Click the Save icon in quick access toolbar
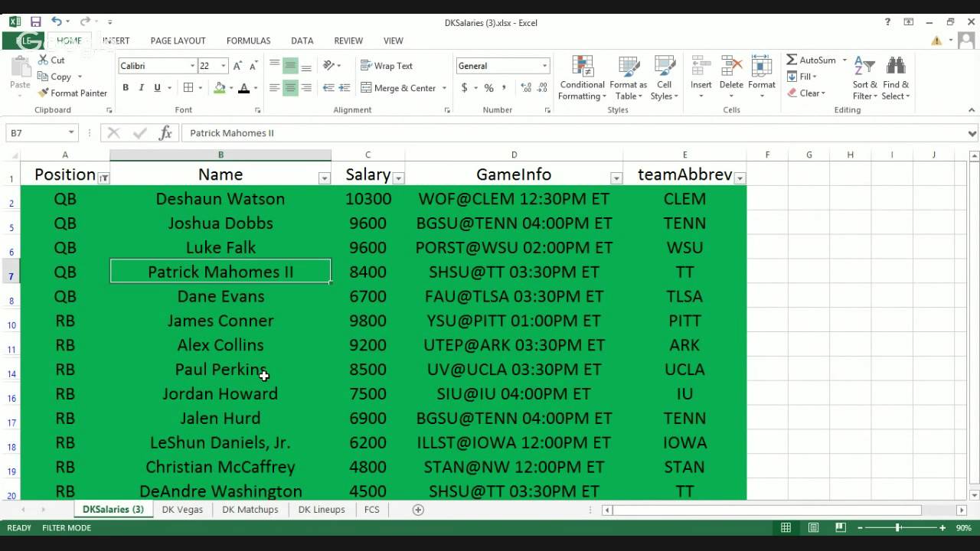Screen dimensions: 980x551 pyautogui.click(x=35, y=22)
